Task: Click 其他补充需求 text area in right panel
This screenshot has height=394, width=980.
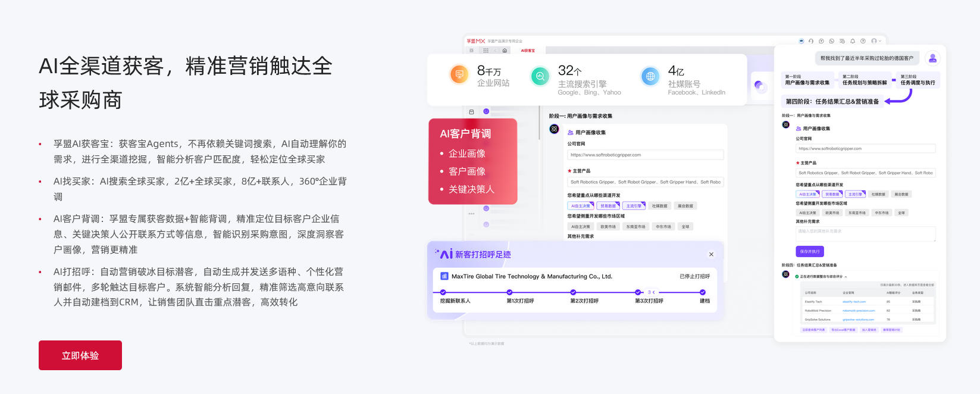Action: pos(866,234)
